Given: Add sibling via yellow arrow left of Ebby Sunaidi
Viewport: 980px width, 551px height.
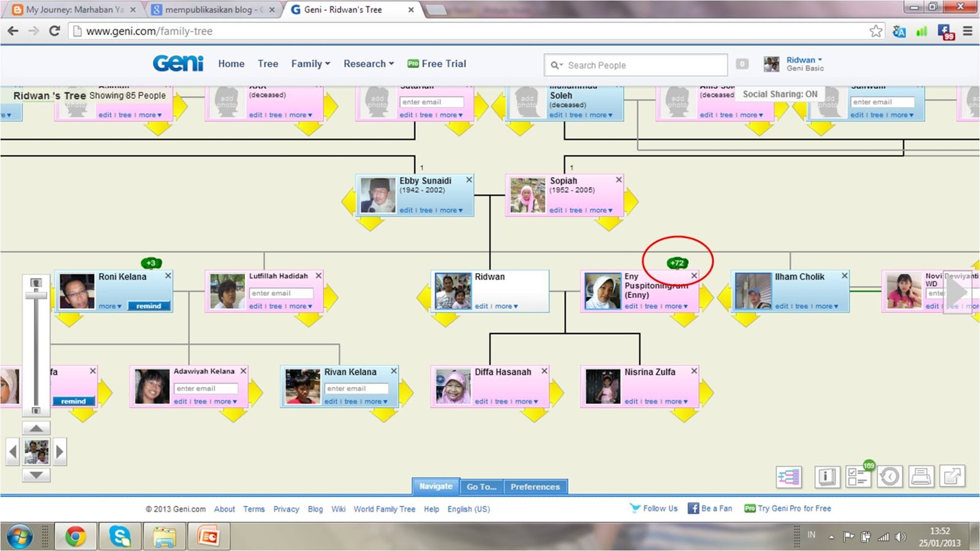Looking at the screenshot, I should point(349,202).
